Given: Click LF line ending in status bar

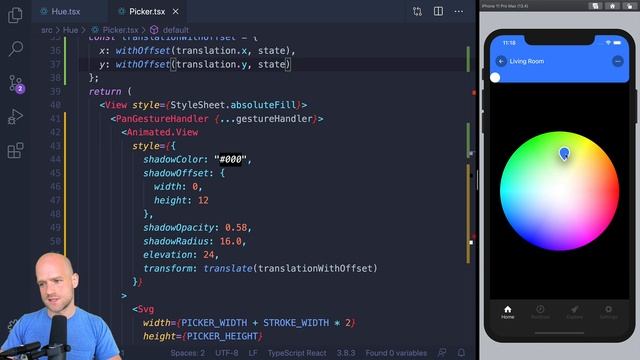Looking at the screenshot, I should pos(253,353).
